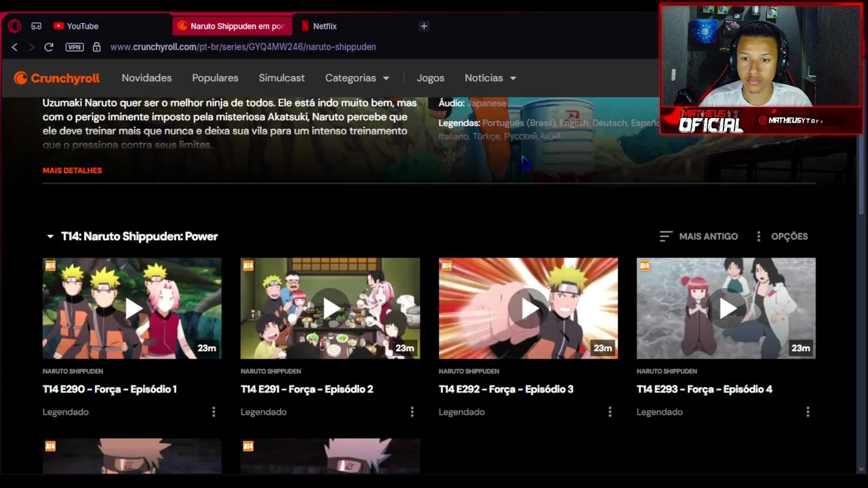Click the age rating badge on E291 thumbnail
The image size is (868, 488).
tap(248, 266)
